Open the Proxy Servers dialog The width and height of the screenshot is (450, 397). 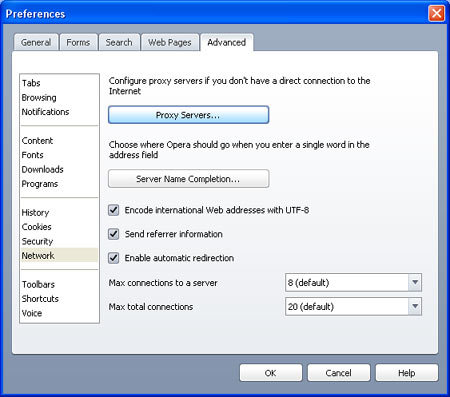(188, 115)
